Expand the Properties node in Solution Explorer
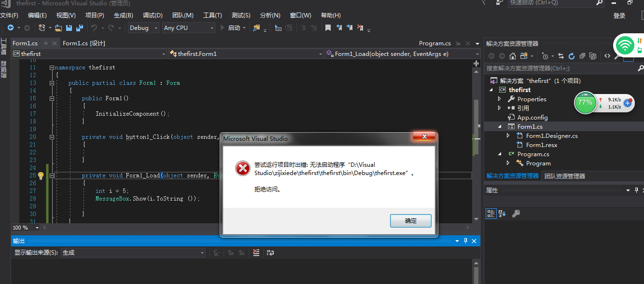644x284 pixels. click(500, 99)
